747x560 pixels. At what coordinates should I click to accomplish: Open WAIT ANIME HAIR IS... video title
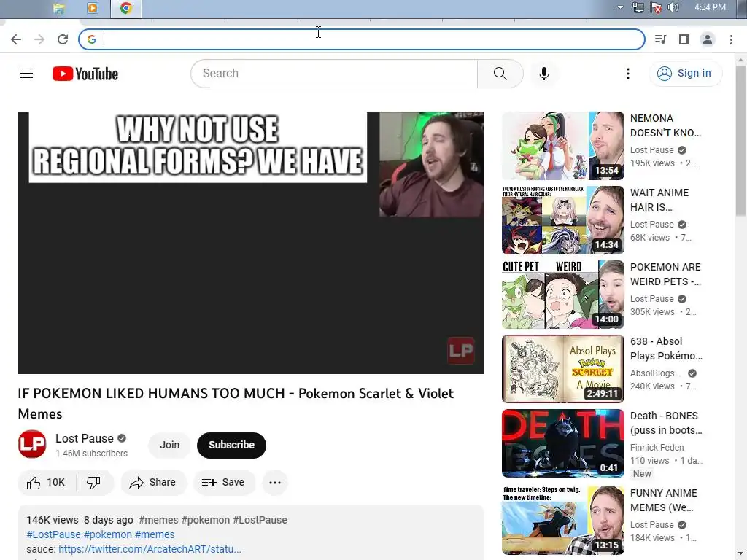pos(659,200)
